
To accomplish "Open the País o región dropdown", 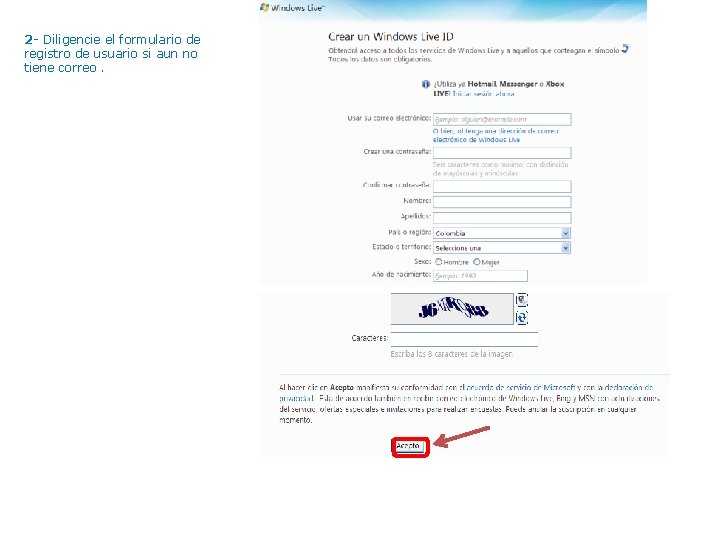I will tap(502, 233).
